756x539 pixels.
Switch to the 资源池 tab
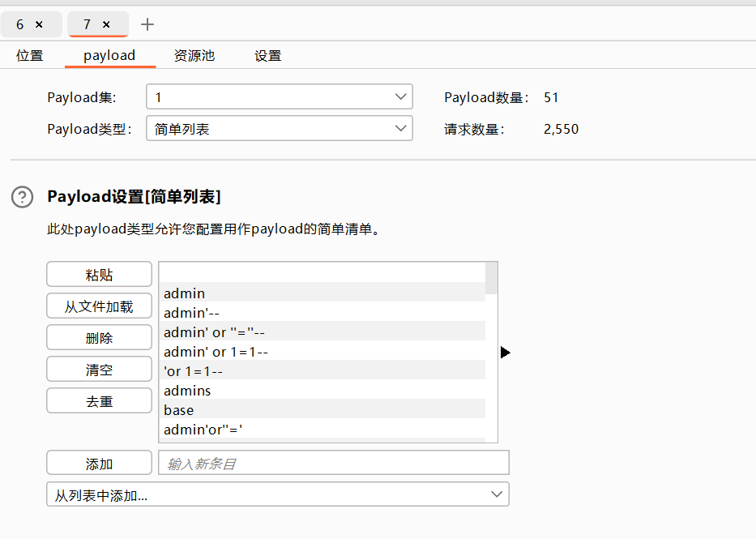click(x=194, y=55)
